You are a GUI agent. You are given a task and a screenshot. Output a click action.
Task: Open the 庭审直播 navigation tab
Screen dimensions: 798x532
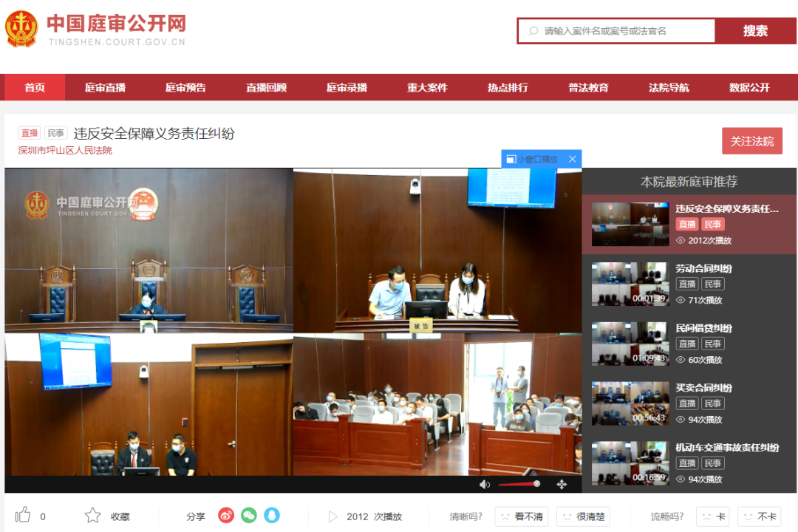[x=105, y=87]
